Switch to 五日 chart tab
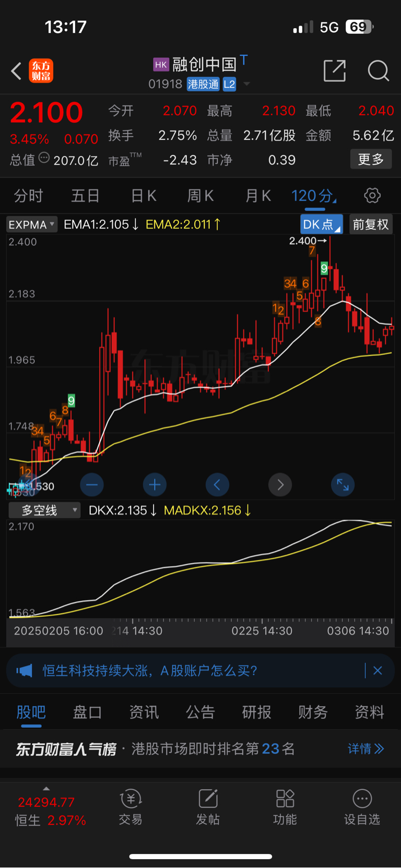Screen dimensions: 401x868 (85, 196)
